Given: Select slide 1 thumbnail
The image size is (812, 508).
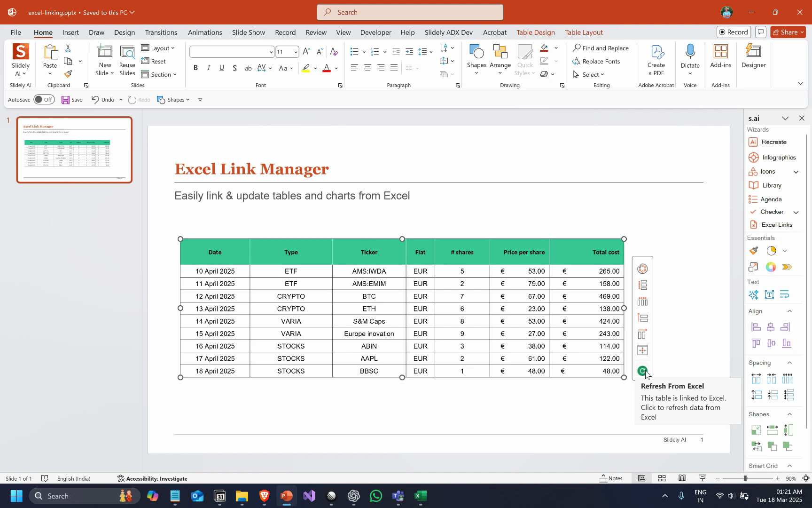Looking at the screenshot, I should click(74, 150).
